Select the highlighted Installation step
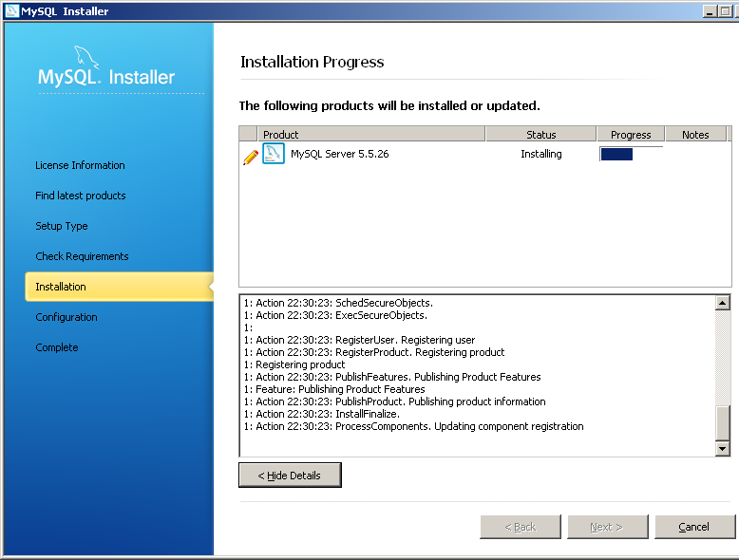Image resolution: width=739 pixels, height=560 pixels. tap(120, 287)
